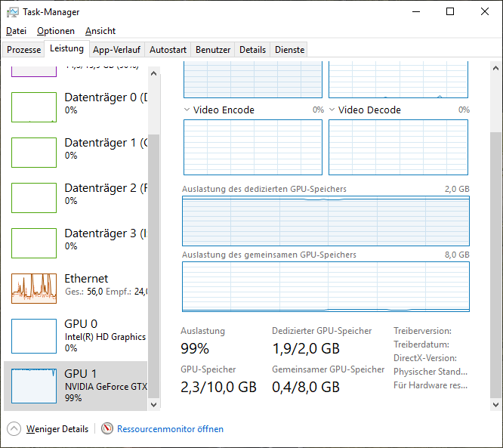Click the Ressourcenmonitor gauge icon

pyautogui.click(x=107, y=428)
